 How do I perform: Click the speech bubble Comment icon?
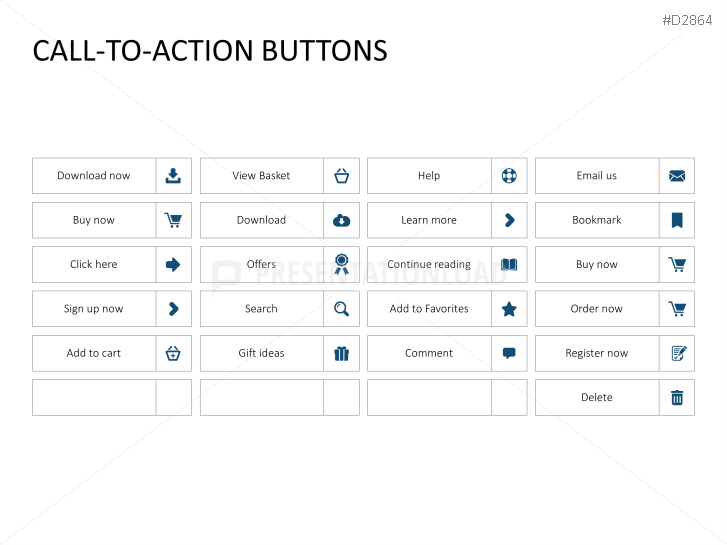tap(509, 353)
